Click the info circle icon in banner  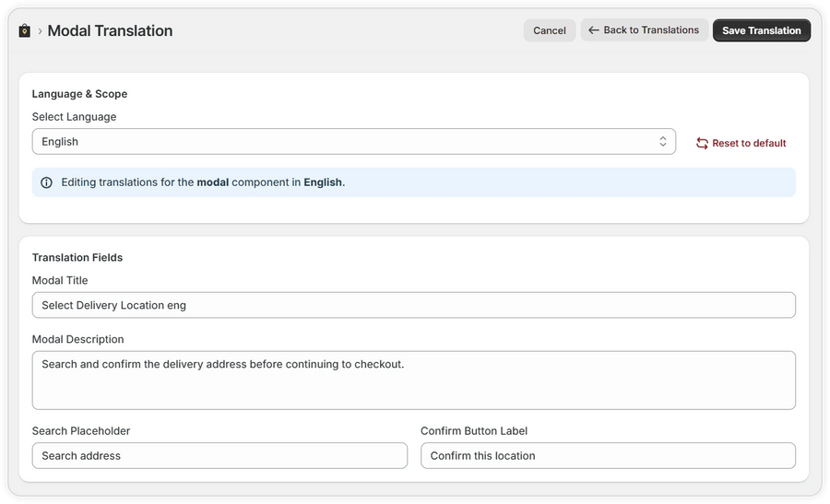tap(47, 182)
